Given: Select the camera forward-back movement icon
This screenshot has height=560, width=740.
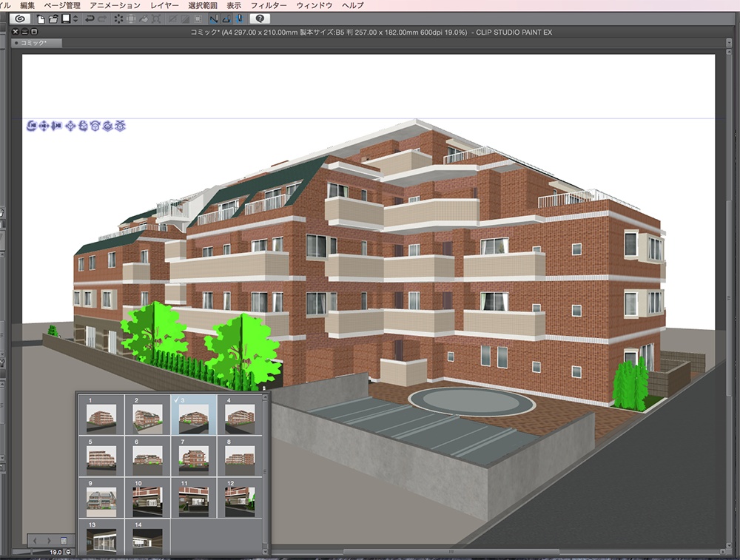Looking at the screenshot, I should (x=56, y=126).
